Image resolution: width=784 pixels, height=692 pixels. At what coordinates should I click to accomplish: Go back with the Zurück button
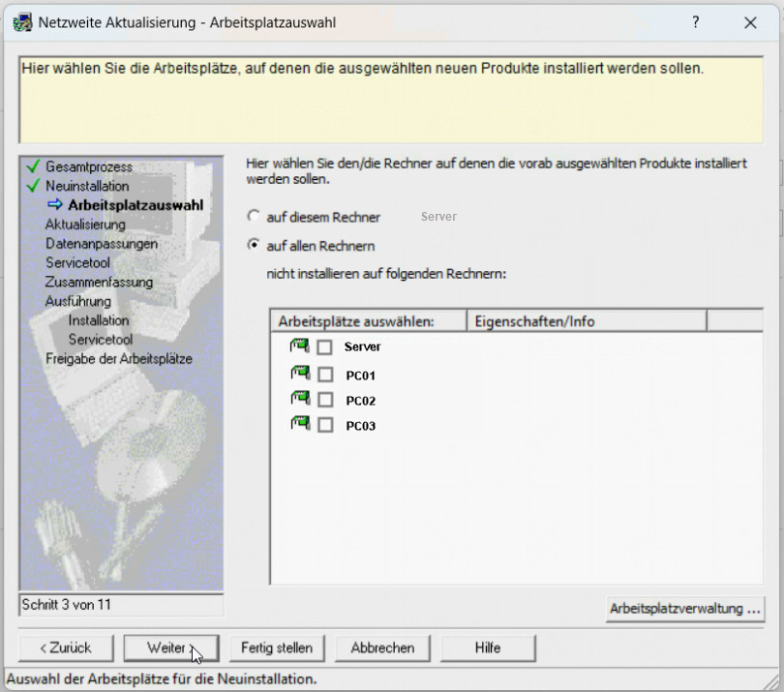[x=66, y=647]
